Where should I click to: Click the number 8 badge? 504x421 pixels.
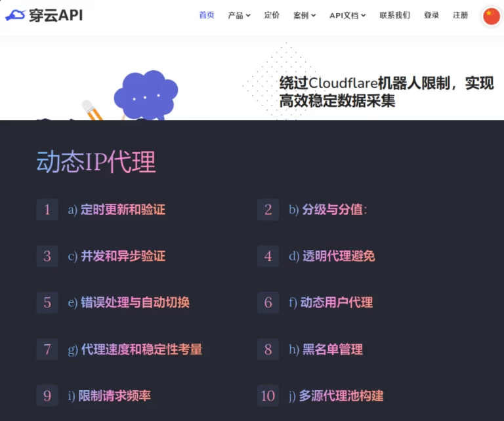[268, 349]
